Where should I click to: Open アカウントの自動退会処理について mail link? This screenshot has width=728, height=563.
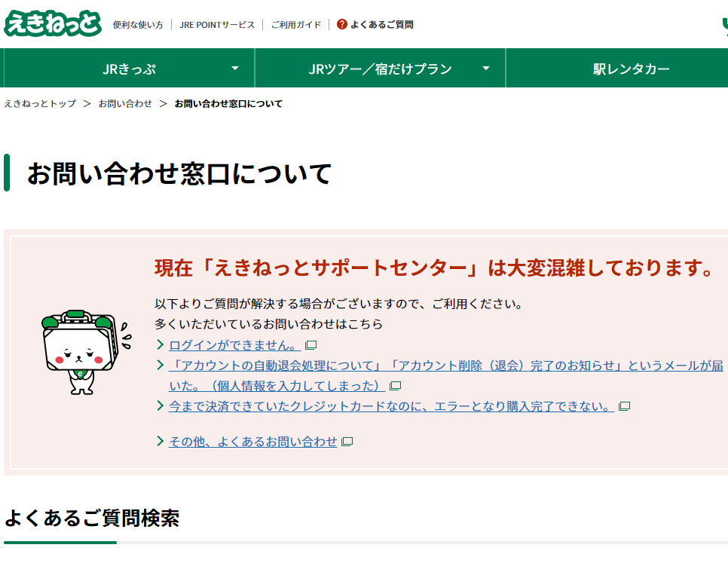[445, 375]
